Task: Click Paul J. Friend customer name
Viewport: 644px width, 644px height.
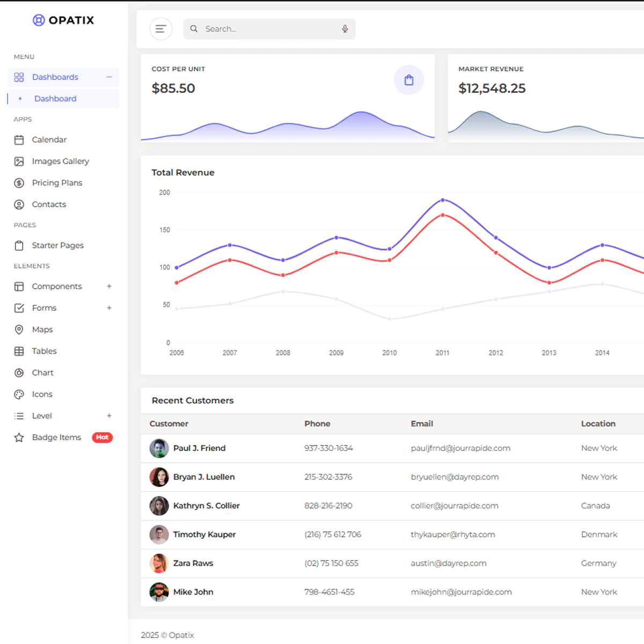Action: click(199, 448)
